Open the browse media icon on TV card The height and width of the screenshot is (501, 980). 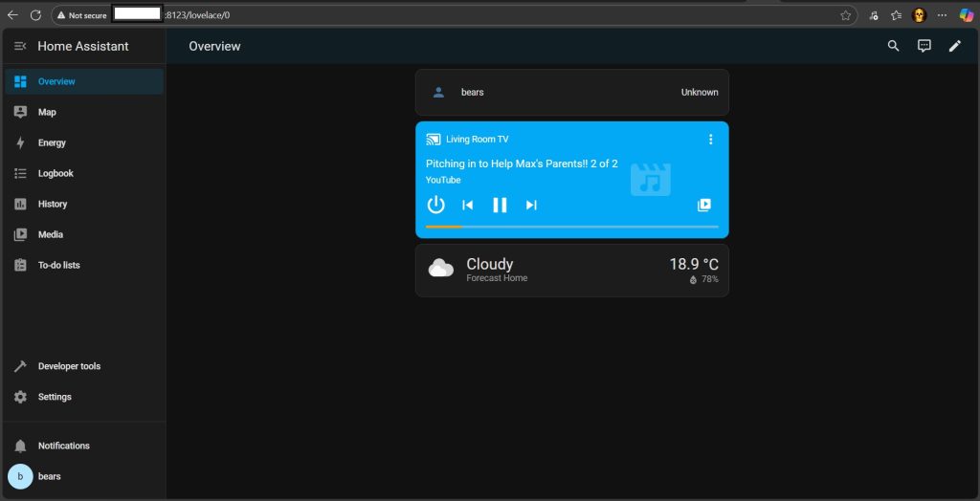(x=704, y=205)
